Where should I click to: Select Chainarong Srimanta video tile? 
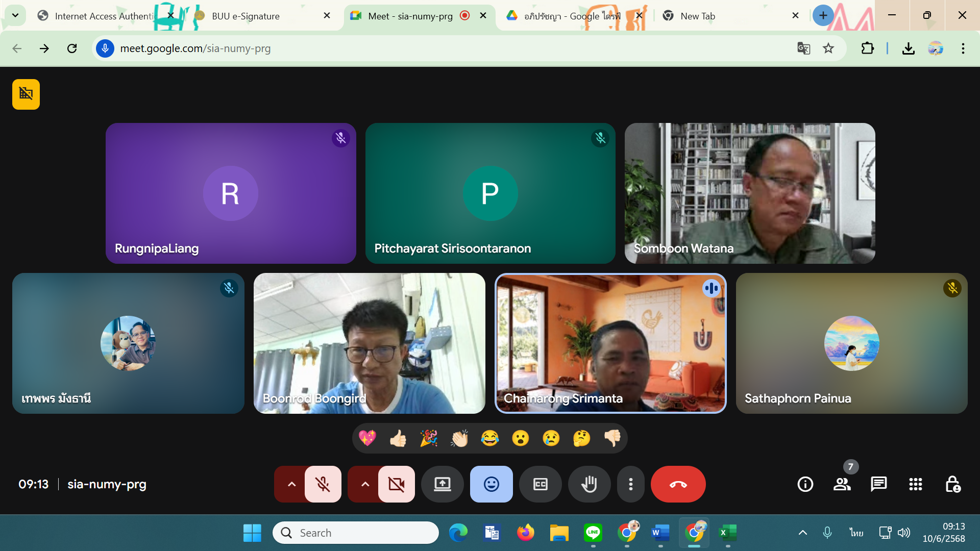point(610,343)
